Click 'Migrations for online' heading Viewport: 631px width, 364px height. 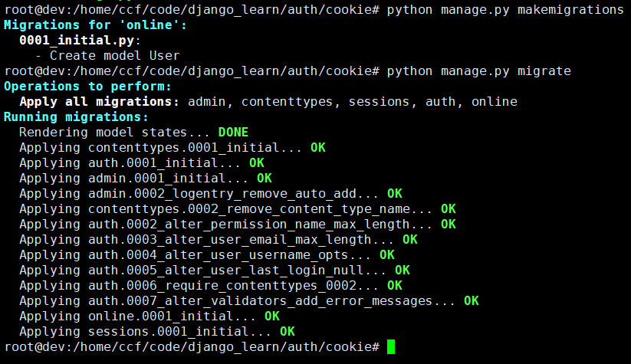coord(95,25)
